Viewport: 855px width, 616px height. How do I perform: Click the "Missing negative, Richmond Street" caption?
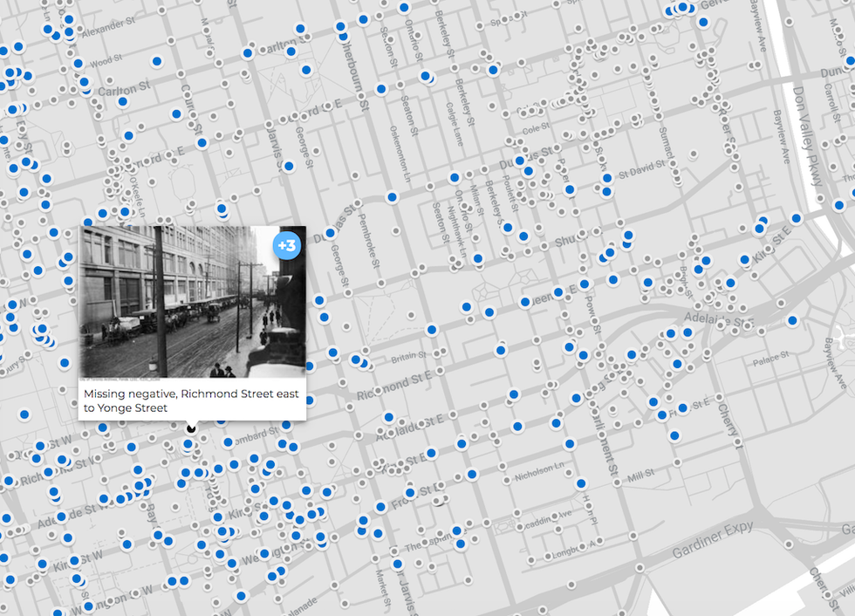(x=191, y=400)
